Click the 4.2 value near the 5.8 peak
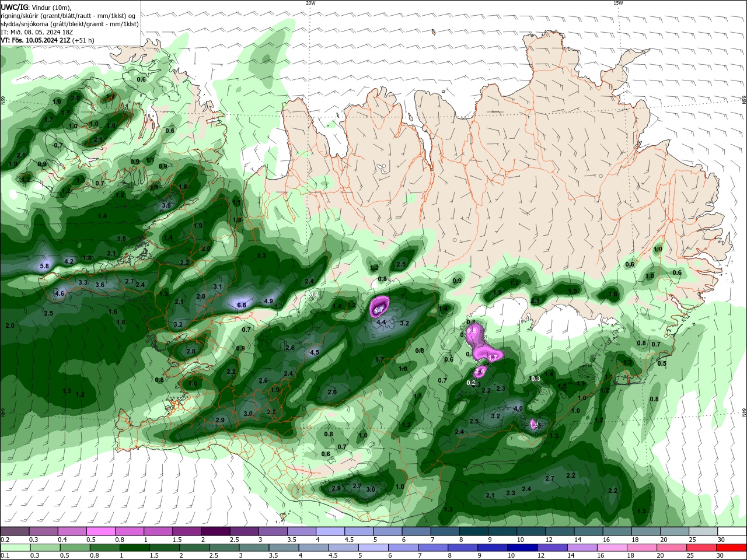 point(69,261)
